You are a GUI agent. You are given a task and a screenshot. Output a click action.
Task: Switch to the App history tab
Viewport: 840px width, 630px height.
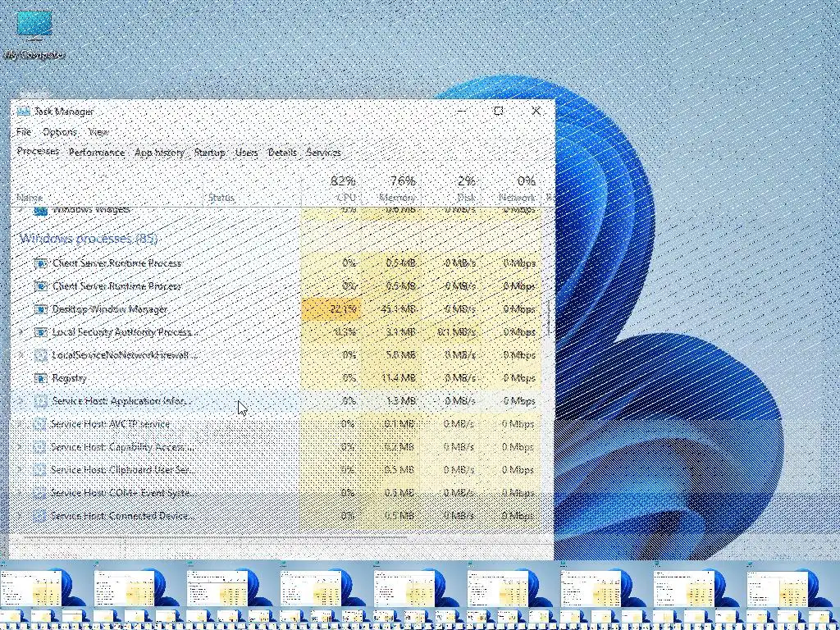(x=159, y=153)
